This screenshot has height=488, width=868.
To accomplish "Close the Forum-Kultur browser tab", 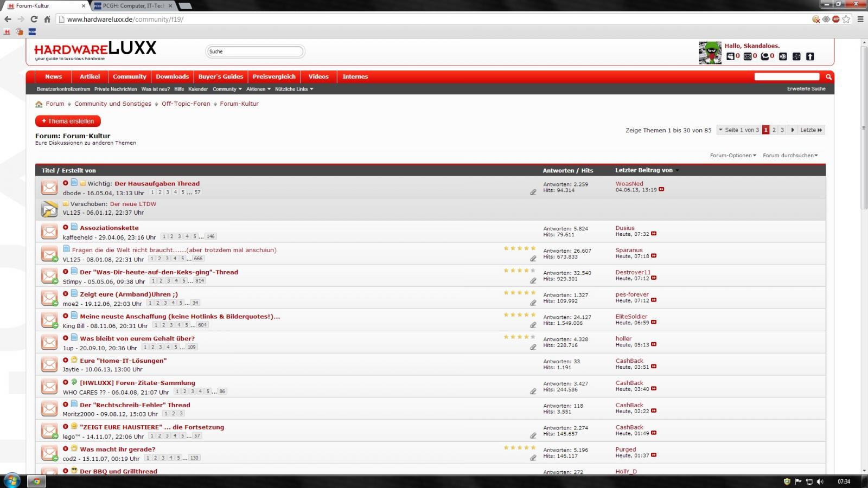I will (x=84, y=6).
